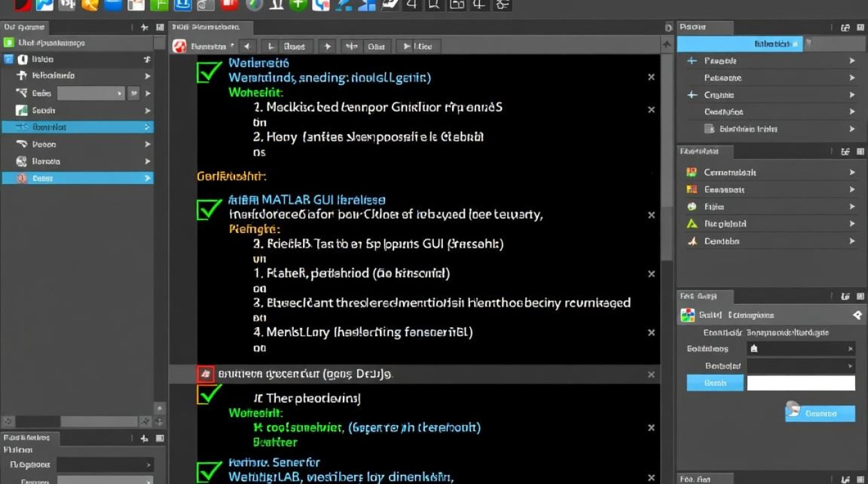
Task: Toggle the topmost green checkmark in the editor
Action: 209,71
